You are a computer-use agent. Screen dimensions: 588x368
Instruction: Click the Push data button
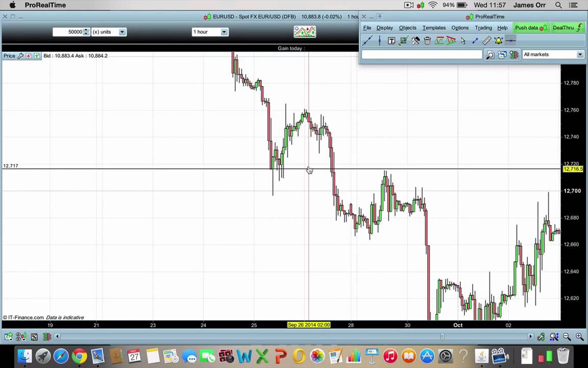[531, 28]
